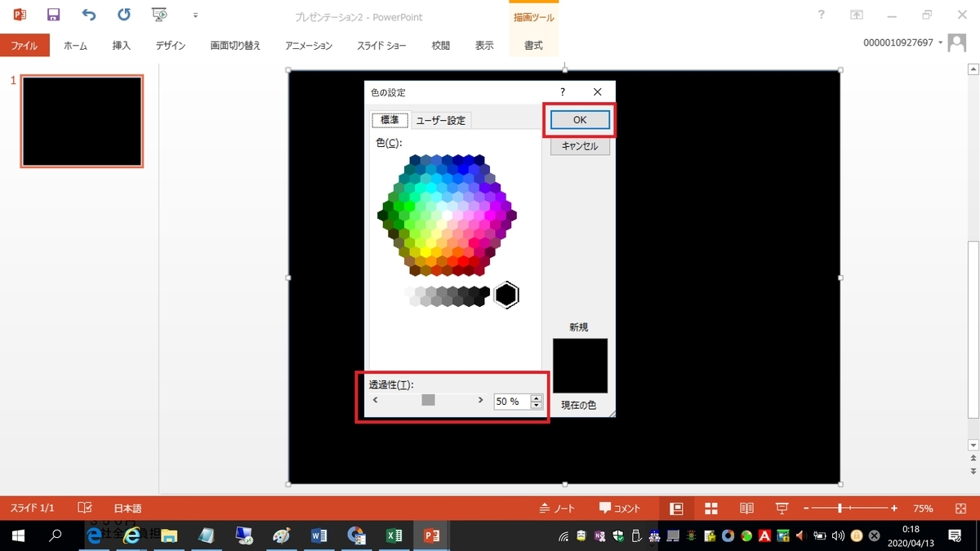This screenshot has width=980, height=551.
Task: Click the 75% zoom level
Action: (x=923, y=508)
